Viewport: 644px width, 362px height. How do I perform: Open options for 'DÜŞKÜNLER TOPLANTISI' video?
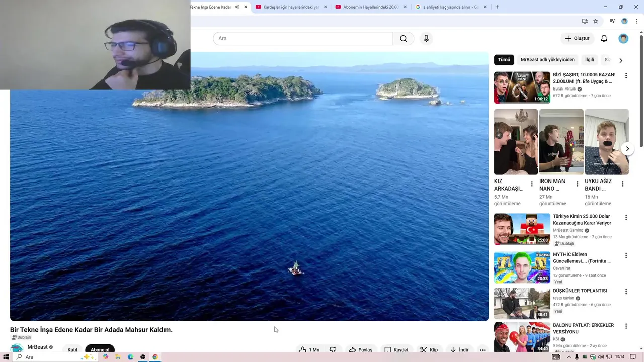tap(626, 292)
